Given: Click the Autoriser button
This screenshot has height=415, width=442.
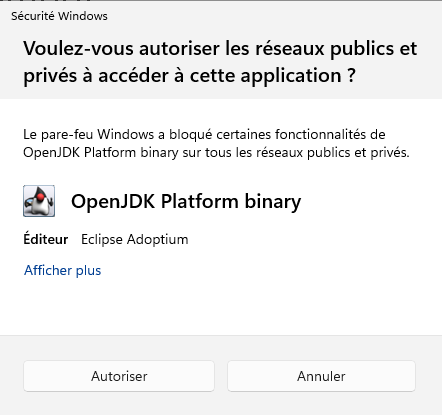Looking at the screenshot, I should tap(119, 376).
